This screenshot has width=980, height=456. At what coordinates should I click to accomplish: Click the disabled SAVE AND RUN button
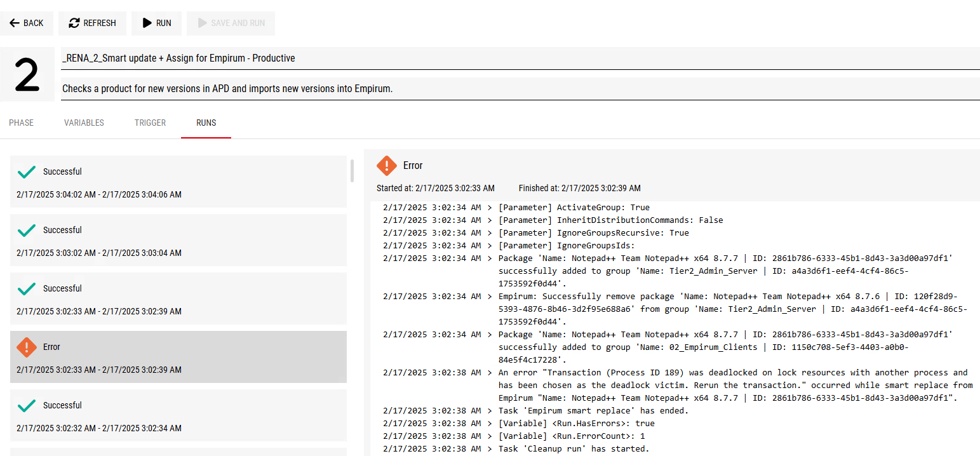231,23
